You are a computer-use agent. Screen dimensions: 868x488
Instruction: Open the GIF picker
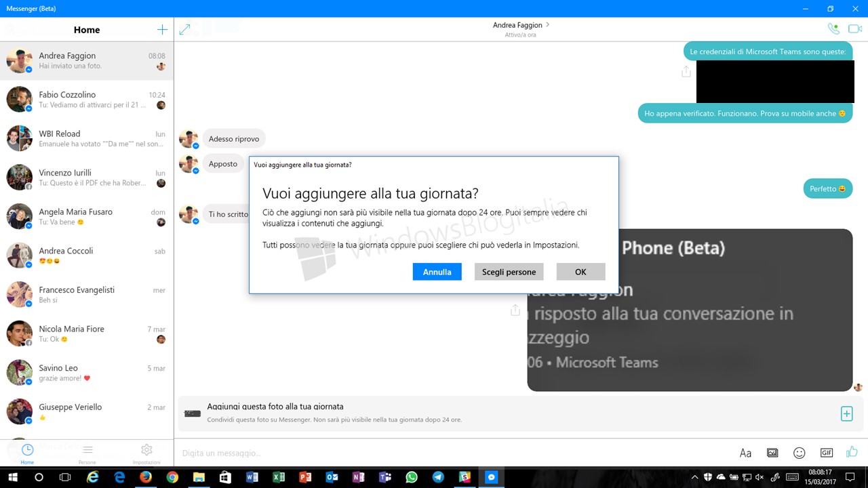[827, 453]
